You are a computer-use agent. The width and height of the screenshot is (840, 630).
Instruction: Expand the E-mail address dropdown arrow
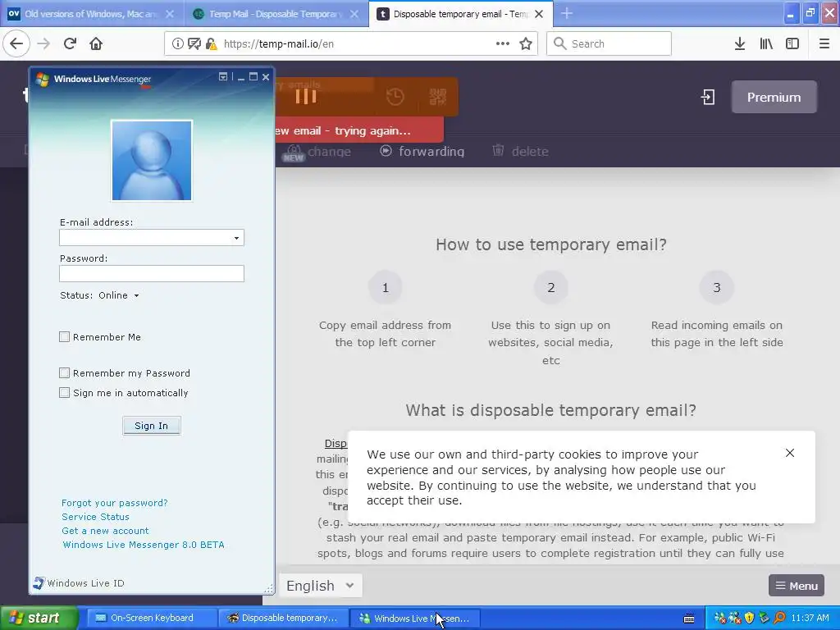pyautogui.click(x=236, y=238)
